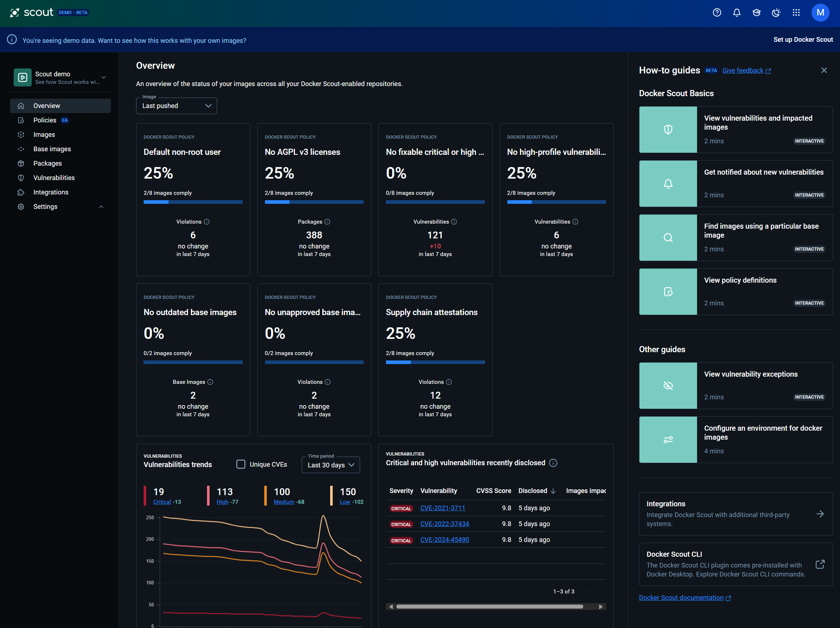Expand the Scout demo organization selector
840x628 pixels.
[x=103, y=77]
